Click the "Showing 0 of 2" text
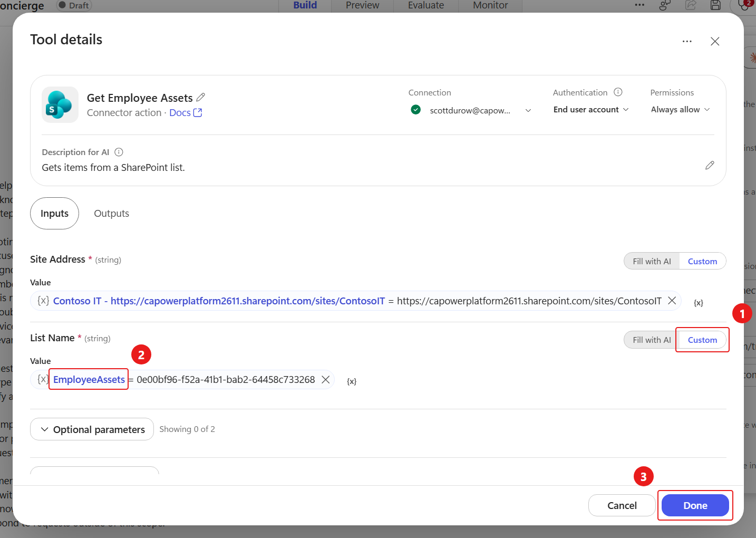 click(x=187, y=429)
